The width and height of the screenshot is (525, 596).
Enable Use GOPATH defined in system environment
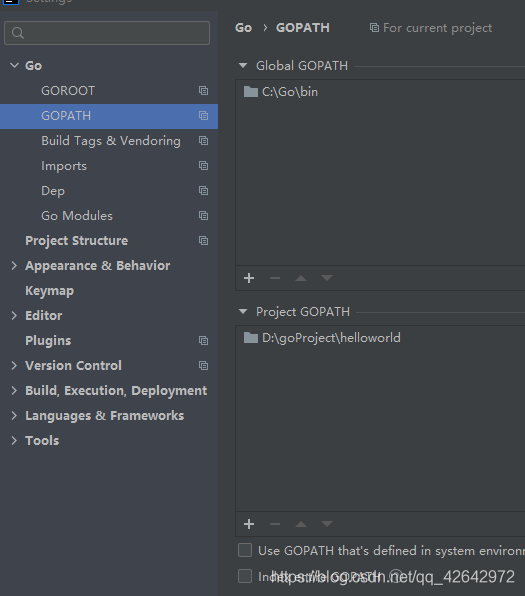click(245, 550)
